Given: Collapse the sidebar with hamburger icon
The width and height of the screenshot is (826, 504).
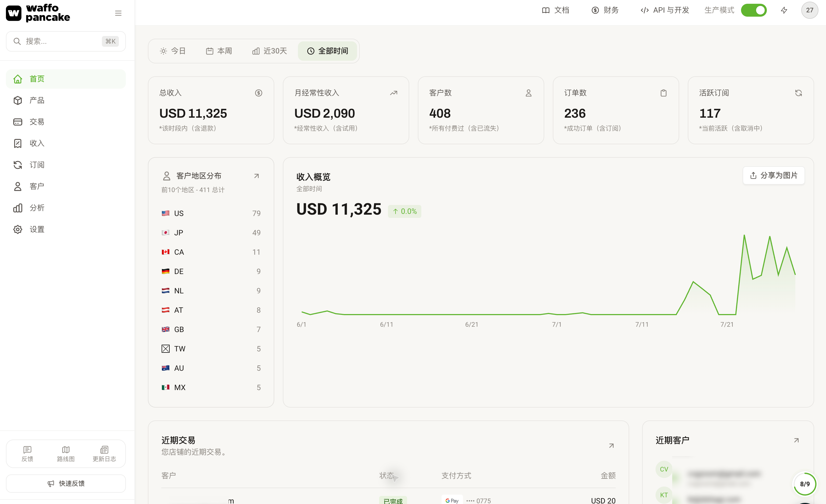Looking at the screenshot, I should click(x=118, y=13).
